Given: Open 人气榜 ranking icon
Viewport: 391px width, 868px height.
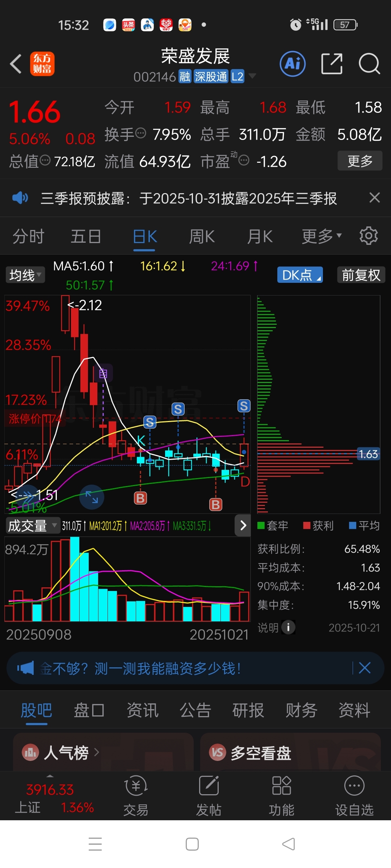Looking at the screenshot, I should [x=30, y=752].
